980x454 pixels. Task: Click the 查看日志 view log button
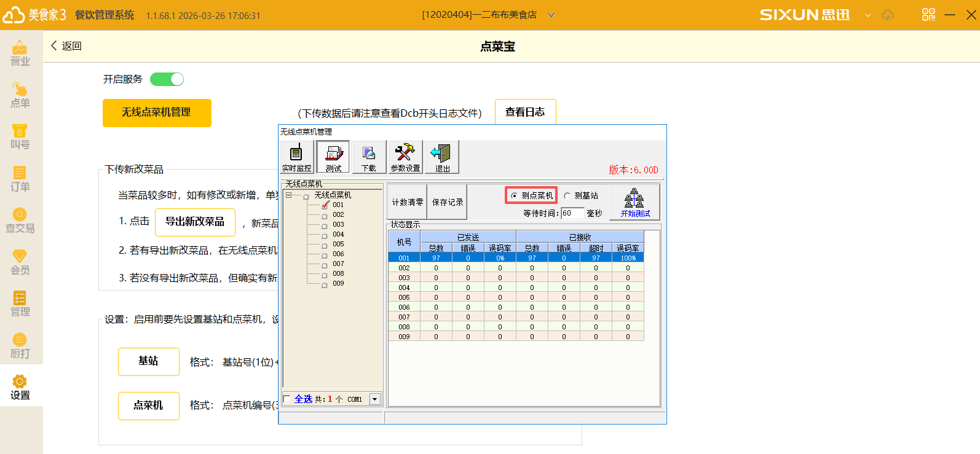tap(525, 112)
